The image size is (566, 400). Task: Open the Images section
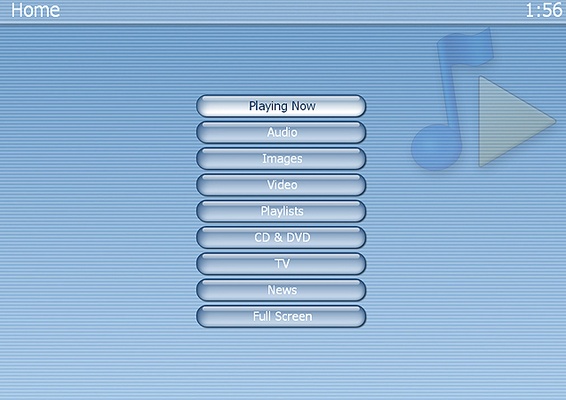click(x=281, y=158)
